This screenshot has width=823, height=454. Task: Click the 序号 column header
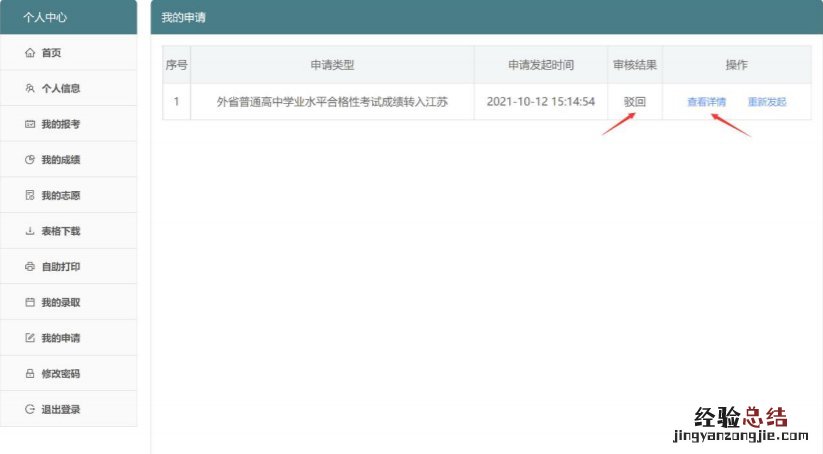(176, 65)
